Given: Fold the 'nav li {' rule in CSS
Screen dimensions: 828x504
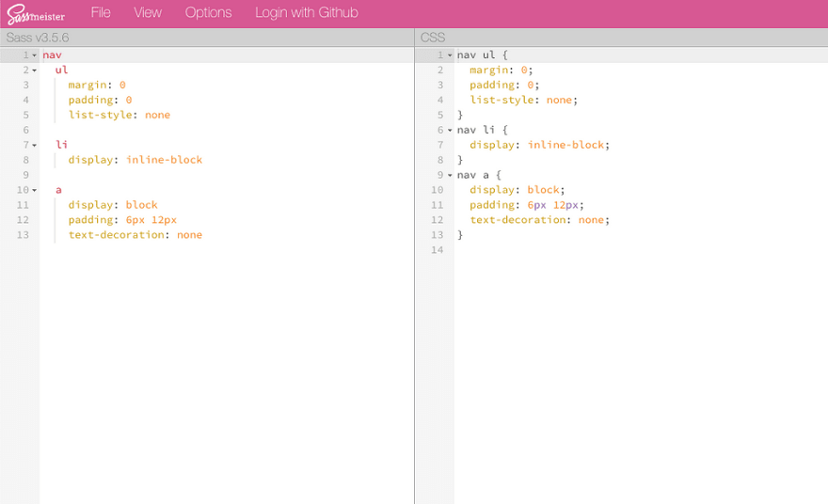Looking at the screenshot, I should 450,131.
